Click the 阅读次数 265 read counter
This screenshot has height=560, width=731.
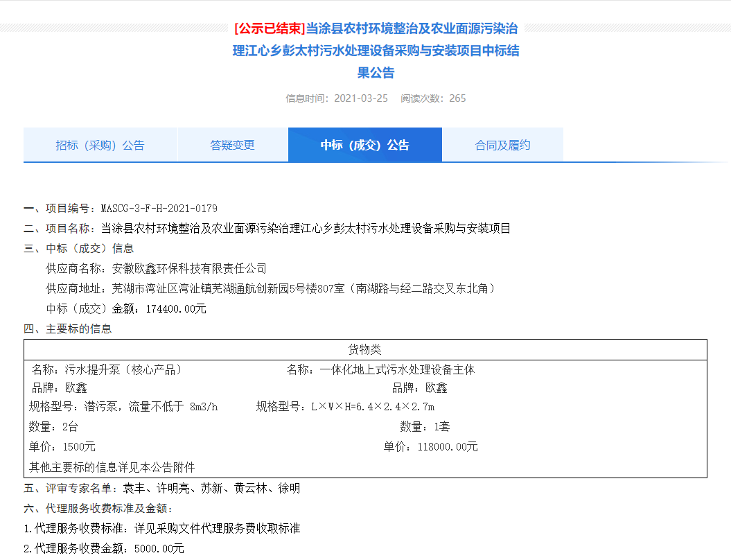[x=433, y=98]
